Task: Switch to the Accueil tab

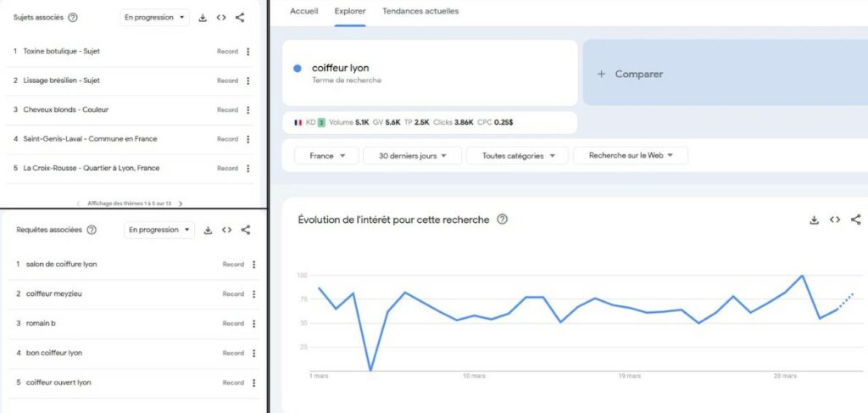Action: (304, 11)
